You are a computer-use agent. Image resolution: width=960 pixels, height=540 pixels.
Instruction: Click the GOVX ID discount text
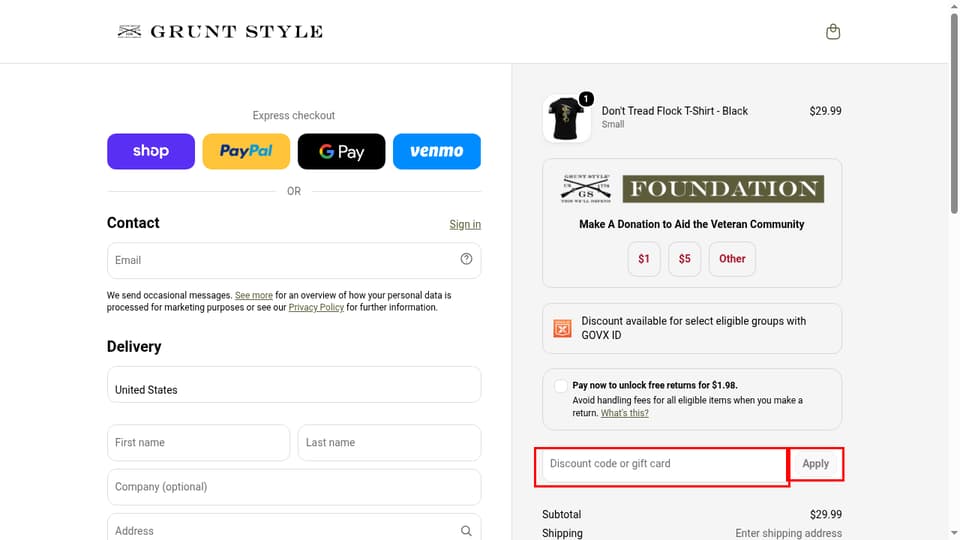coord(694,328)
